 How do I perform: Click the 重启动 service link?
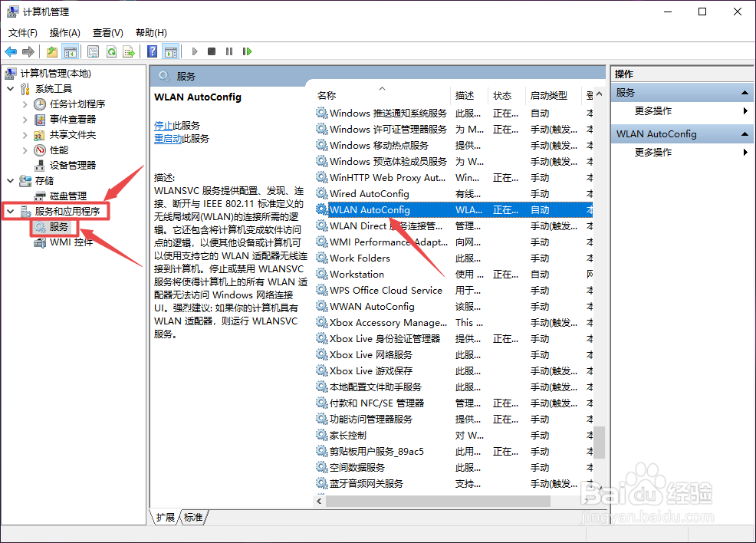tap(168, 139)
